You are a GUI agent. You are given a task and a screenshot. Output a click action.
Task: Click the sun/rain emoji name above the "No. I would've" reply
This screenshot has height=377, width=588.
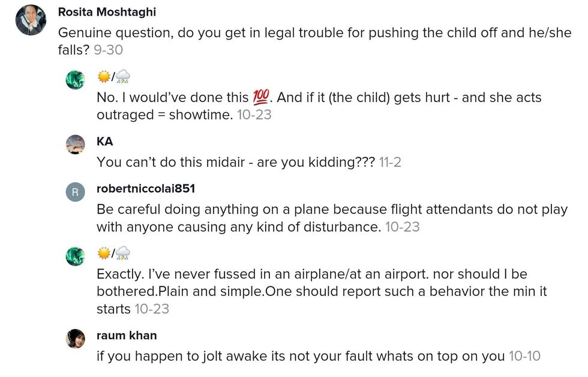[113, 76]
